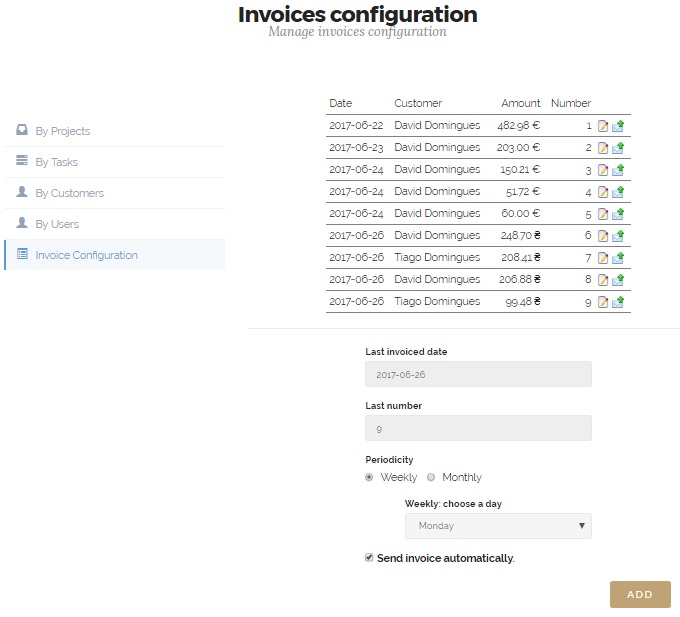680x617 pixels.
Task: Click the By Tasks list icon
Action: point(22,160)
